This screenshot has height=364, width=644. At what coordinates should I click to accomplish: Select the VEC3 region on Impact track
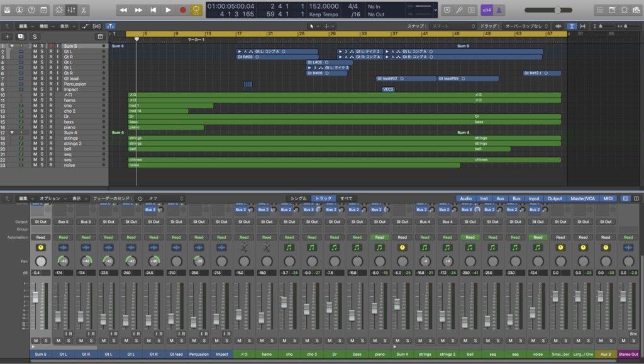[387, 89]
